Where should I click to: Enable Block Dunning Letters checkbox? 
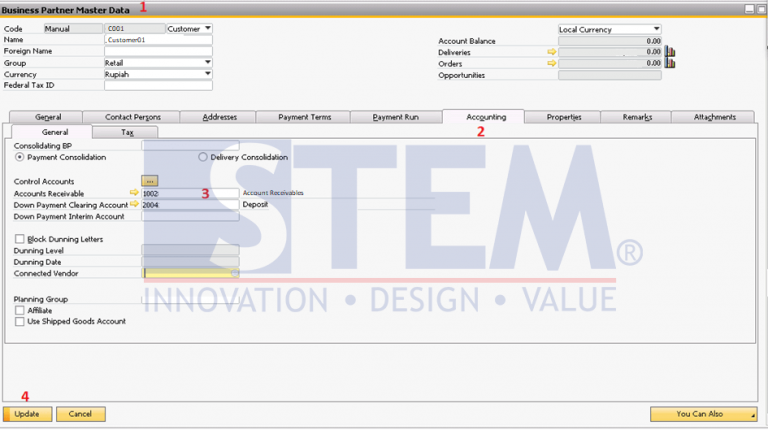[x=20, y=239]
